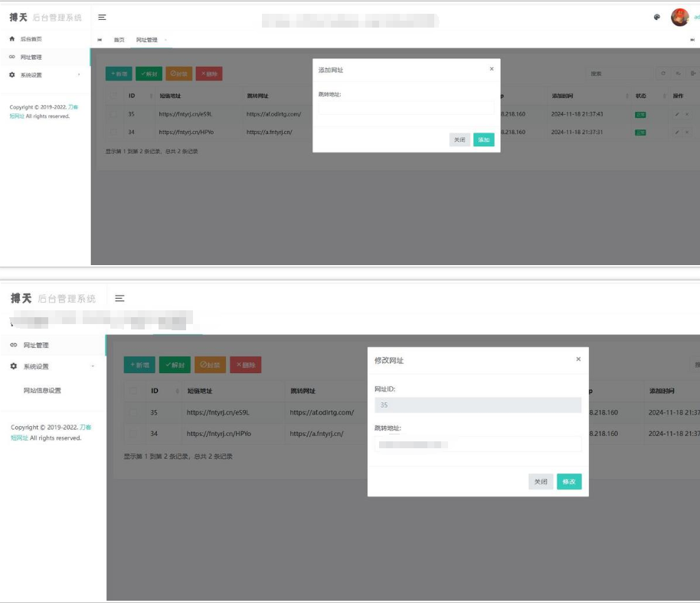The image size is (700, 603).
Task: Click the pencil edit icon for row 35
Action: click(x=677, y=114)
